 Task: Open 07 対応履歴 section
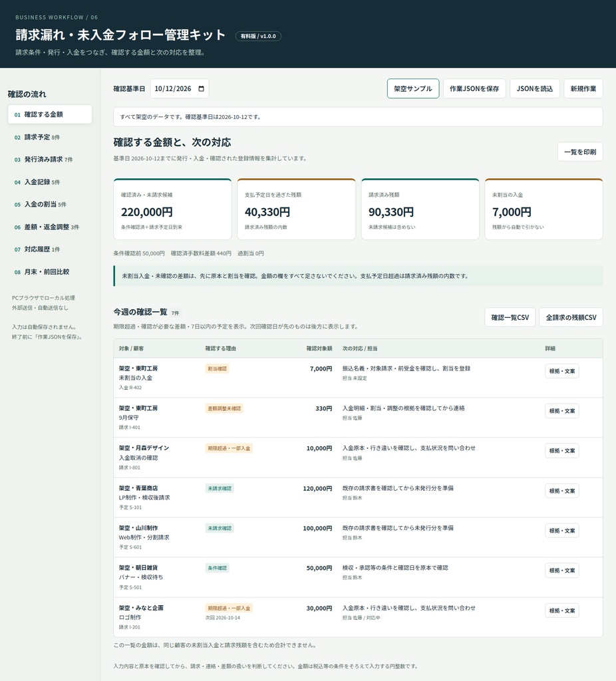coord(50,249)
